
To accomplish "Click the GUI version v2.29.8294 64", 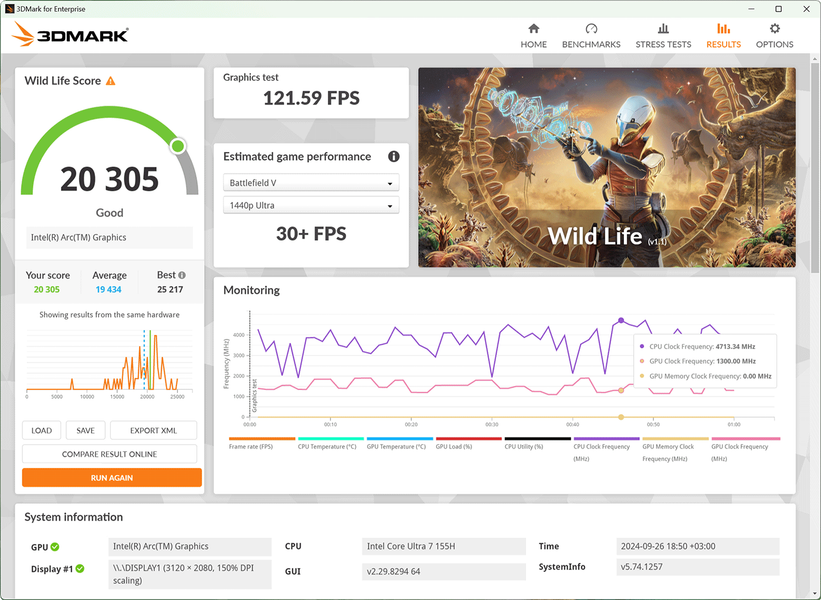I will [x=443, y=571].
